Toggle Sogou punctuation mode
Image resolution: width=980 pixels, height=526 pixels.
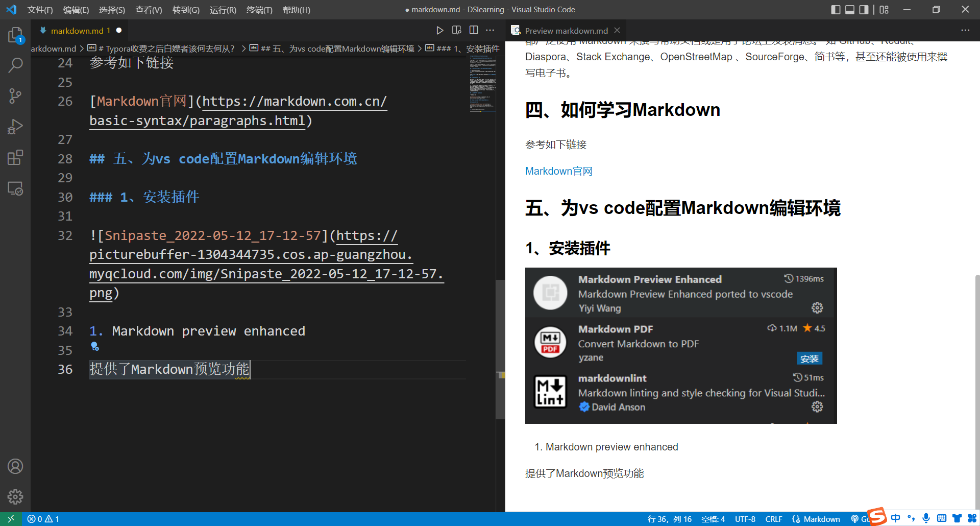click(912, 518)
